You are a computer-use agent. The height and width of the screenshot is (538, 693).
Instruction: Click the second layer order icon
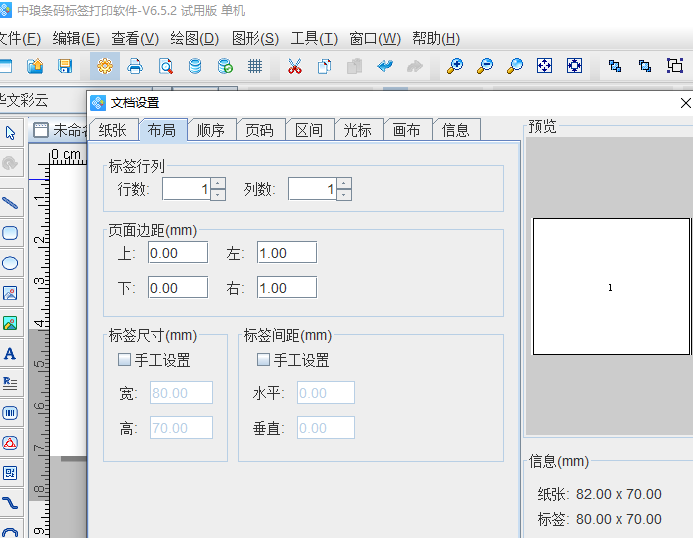[x=645, y=66]
